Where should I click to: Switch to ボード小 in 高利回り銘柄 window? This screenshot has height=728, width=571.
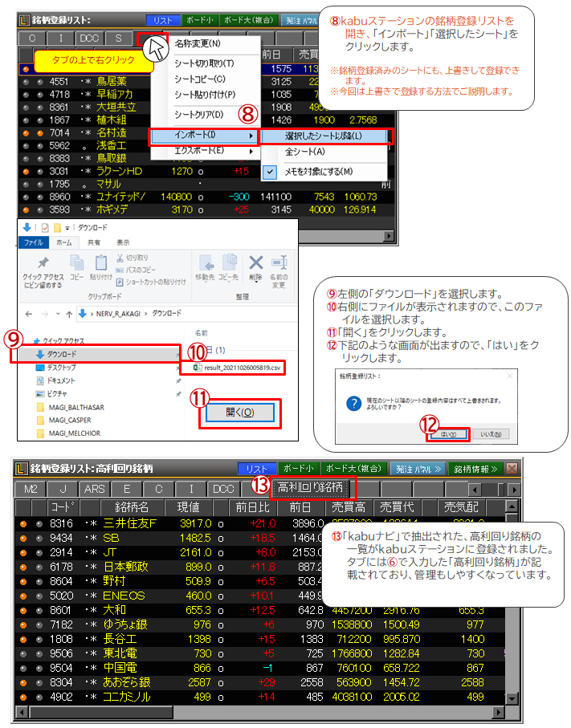pos(299,469)
